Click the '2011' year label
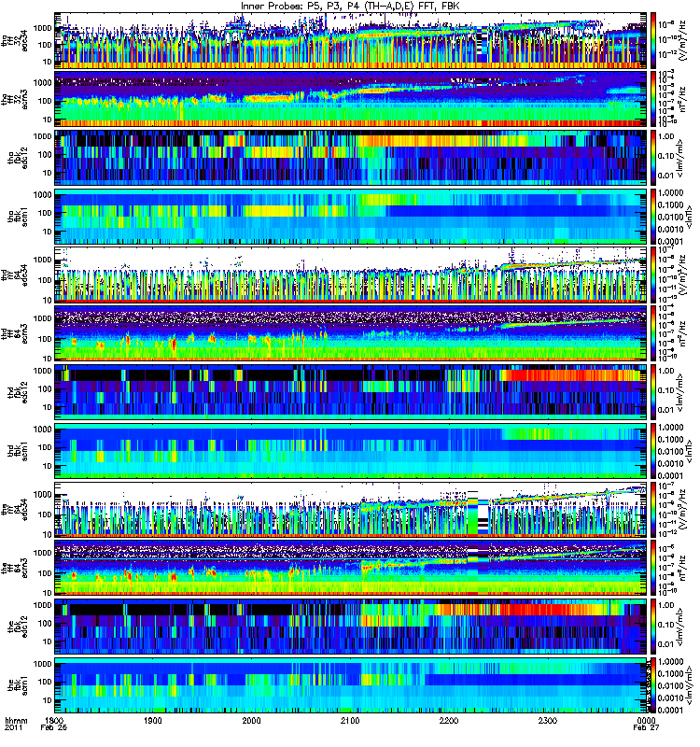Screen dimensions: 700x747 12,728
